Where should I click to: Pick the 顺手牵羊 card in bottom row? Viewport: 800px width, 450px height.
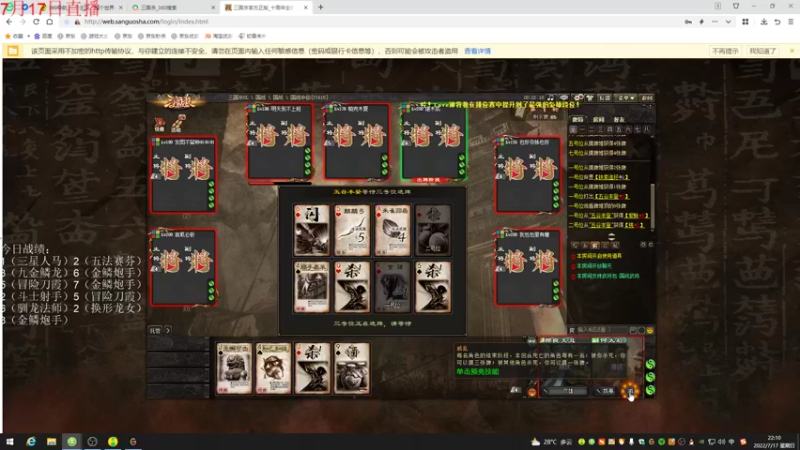311,287
